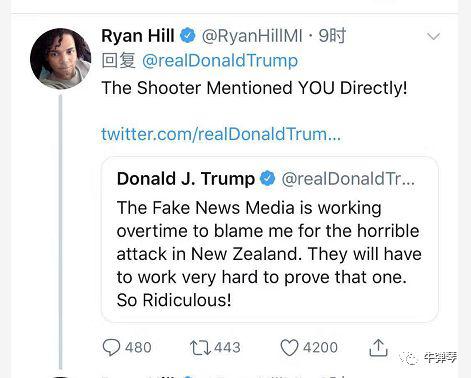This screenshot has width=471, height=378.
Task: Click the 443 retweets count
Action: (x=227, y=348)
